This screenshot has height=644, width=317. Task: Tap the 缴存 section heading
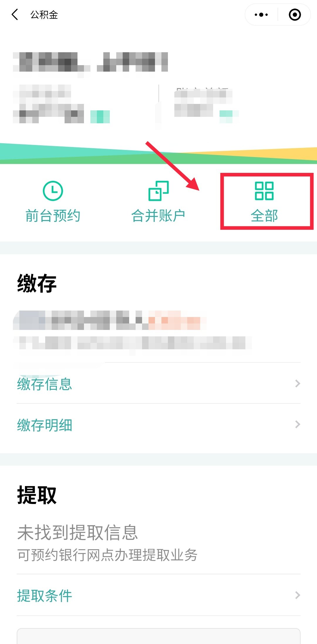pyautogui.click(x=37, y=283)
